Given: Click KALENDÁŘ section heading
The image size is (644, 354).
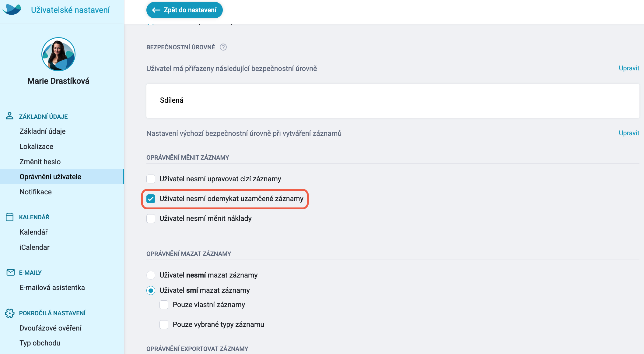Looking at the screenshot, I should (34, 217).
